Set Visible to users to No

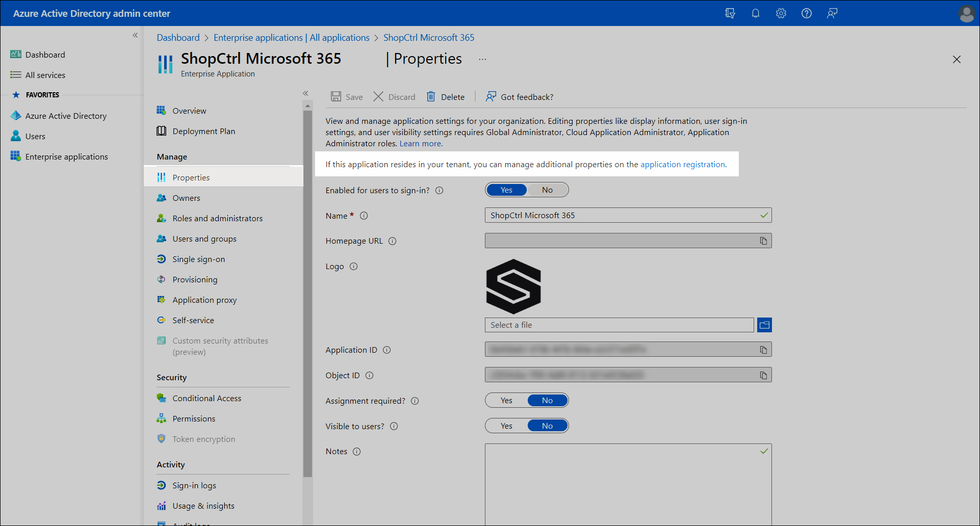pyautogui.click(x=547, y=426)
